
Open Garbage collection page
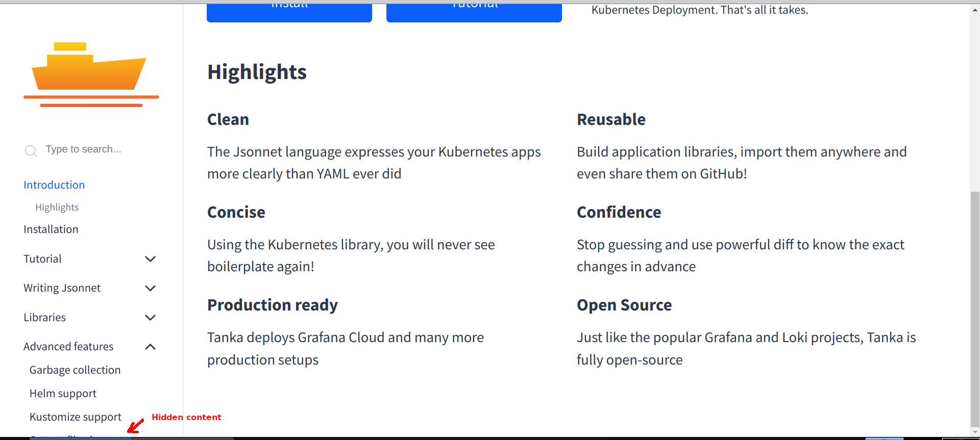pos(75,370)
